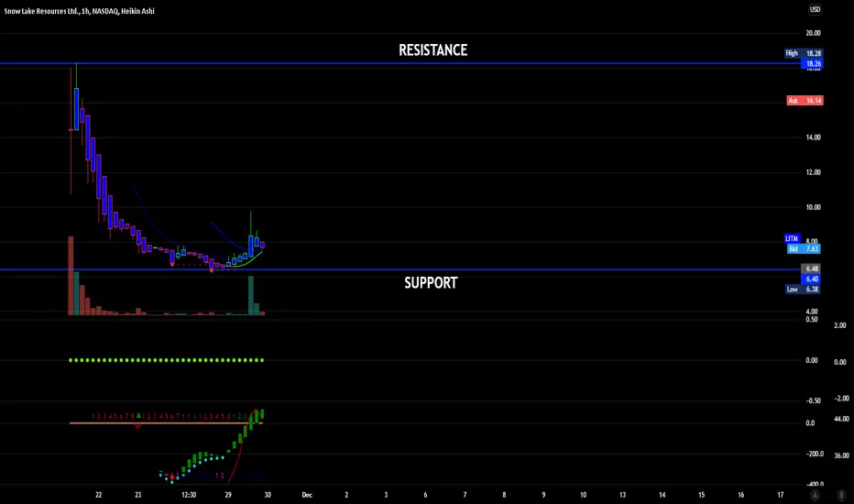Image resolution: width=854 pixels, height=504 pixels.
Task: Click the 20.00 price axis value
Action: (x=813, y=33)
